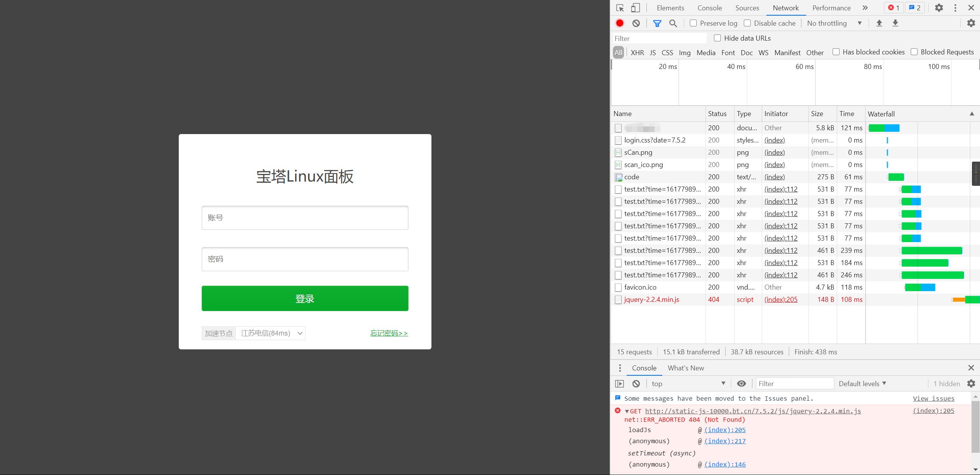Open the What's New drawer tab
980x475 pixels.
(686, 368)
